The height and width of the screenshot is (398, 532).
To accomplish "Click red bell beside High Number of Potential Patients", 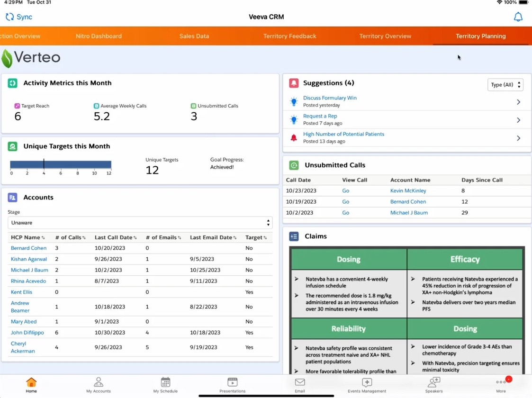I will 294,138.
